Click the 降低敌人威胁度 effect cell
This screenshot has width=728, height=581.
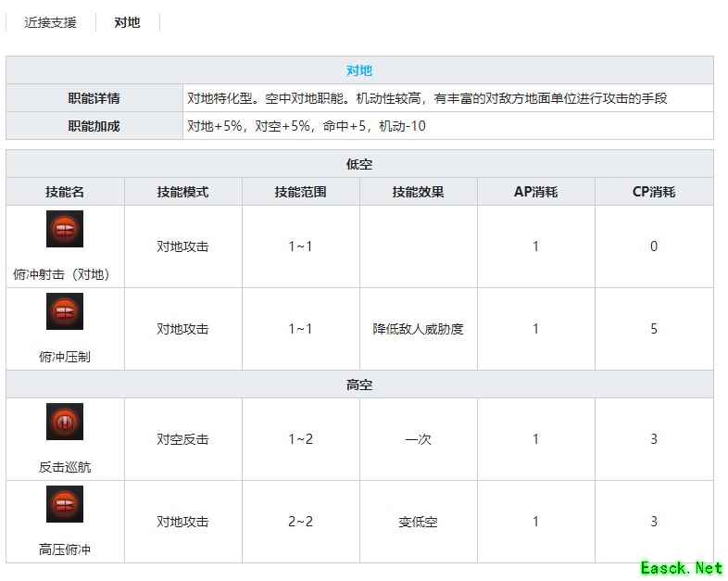tap(418, 329)
